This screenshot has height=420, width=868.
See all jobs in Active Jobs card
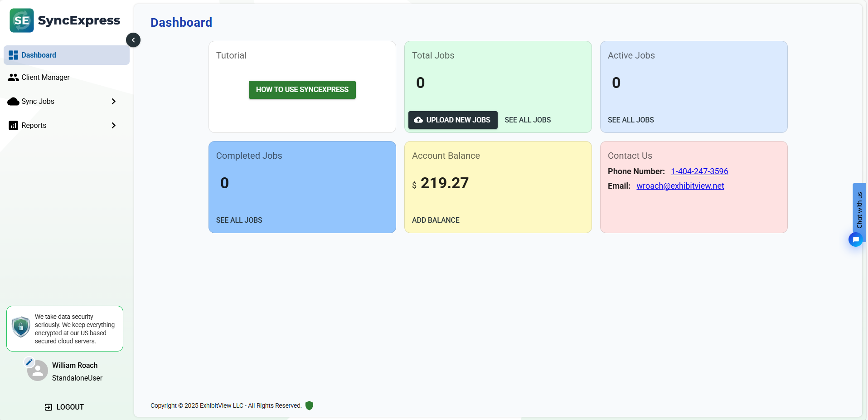[x=630, y=120]
